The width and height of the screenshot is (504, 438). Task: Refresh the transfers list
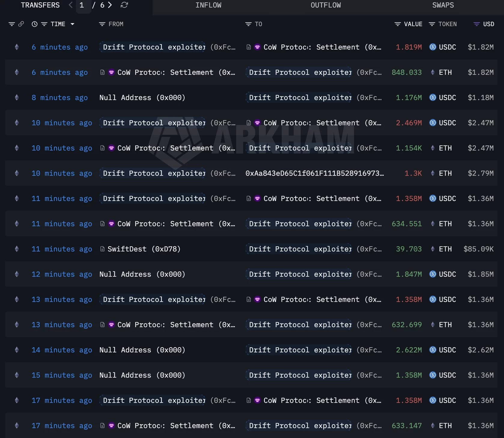coord(124,5)
